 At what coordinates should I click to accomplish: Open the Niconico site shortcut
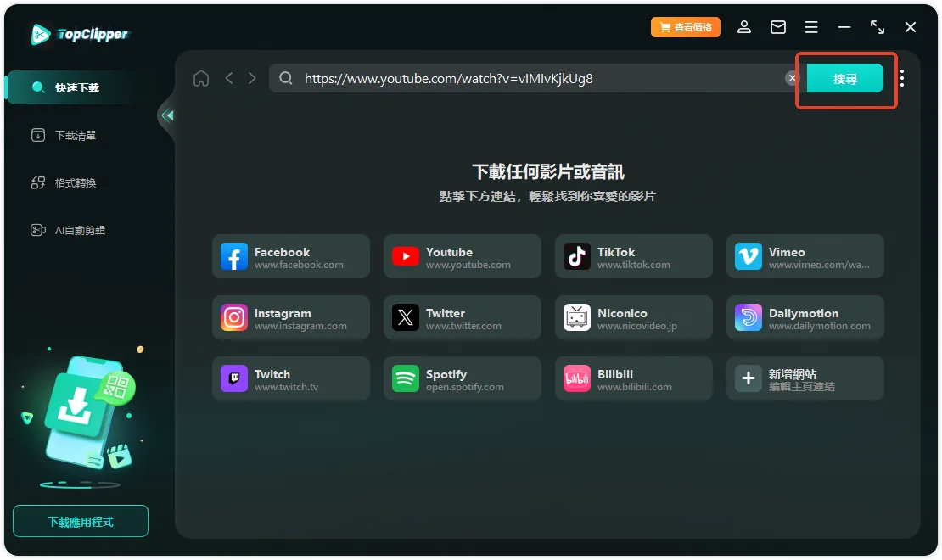(634, 318)
